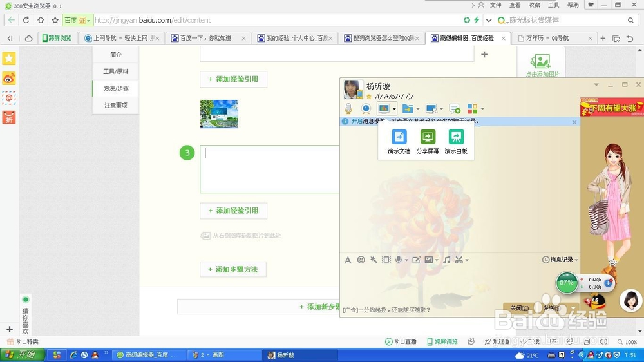This screenshot has height=362, width=644.
Task: Select 工具/原料 in the side navigation
Action: click(116, 71)
